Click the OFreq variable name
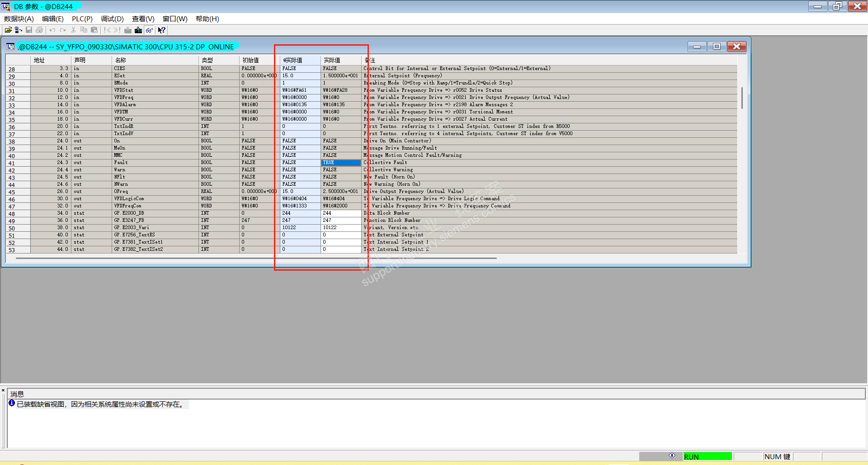This screenshot has width=868, height=465. pos(121,192)
